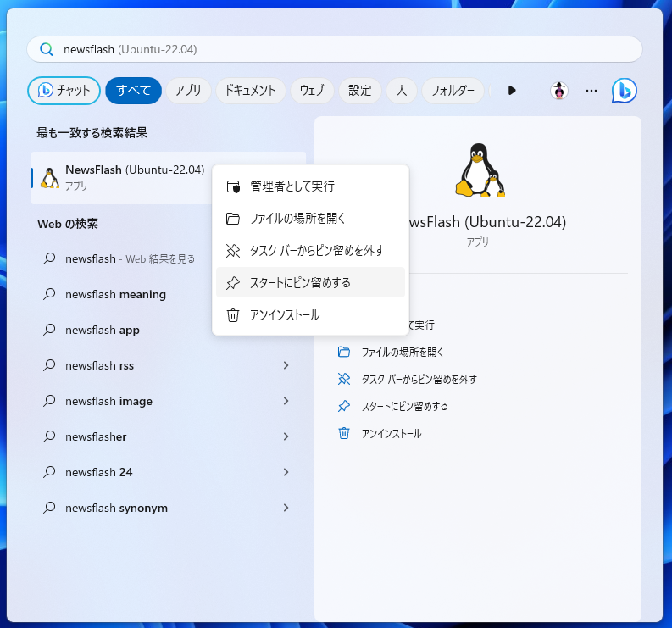
Task: Click search icon beside newsflash meaning
Action: click(49, 294)
